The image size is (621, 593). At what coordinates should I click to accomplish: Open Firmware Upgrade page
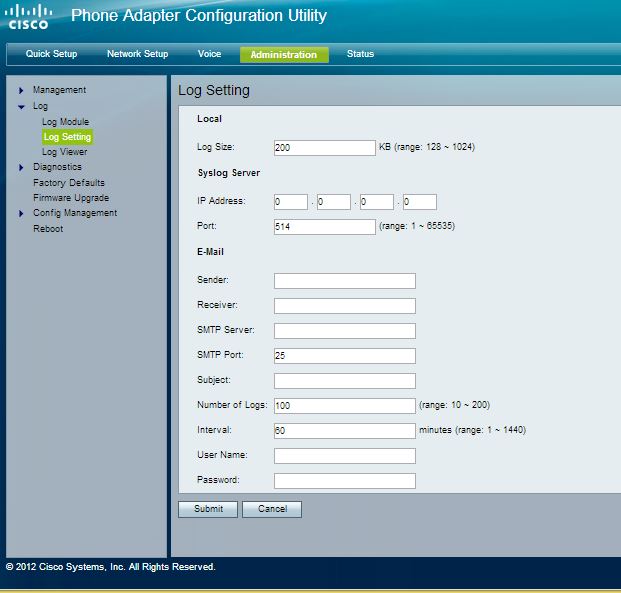[x=71, y=198]
